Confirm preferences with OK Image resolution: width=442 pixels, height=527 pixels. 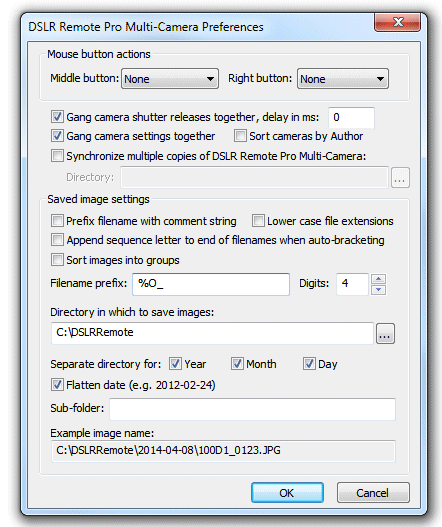[287, 493]
